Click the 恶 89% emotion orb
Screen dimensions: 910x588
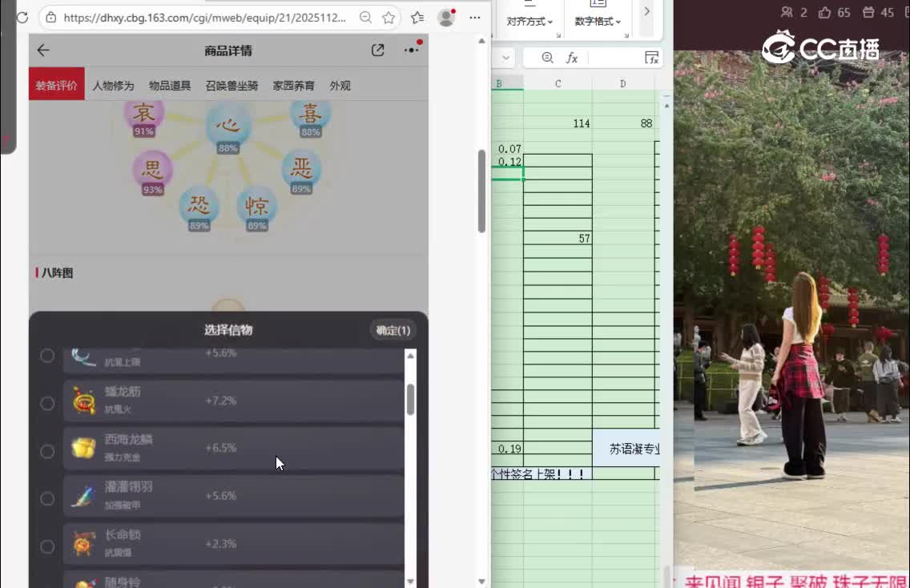point(301,172)
